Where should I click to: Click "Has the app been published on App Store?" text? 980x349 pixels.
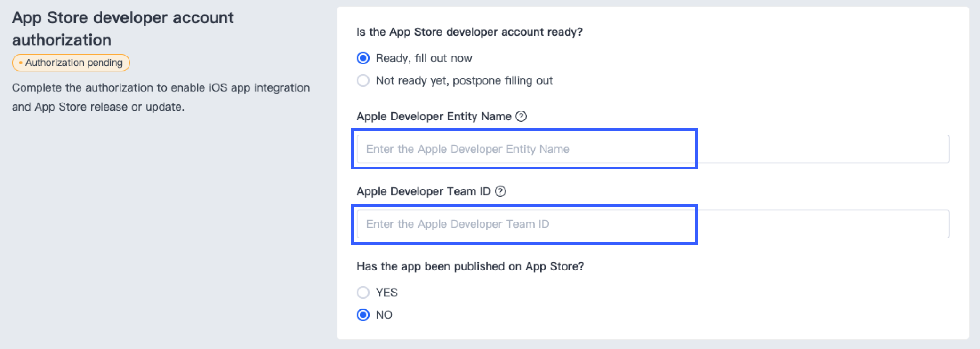[470, 266]
